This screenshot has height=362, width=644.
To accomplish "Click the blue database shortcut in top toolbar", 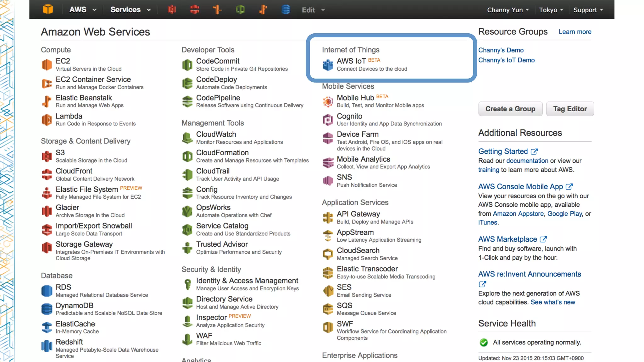I will click(x=286, y=9).
